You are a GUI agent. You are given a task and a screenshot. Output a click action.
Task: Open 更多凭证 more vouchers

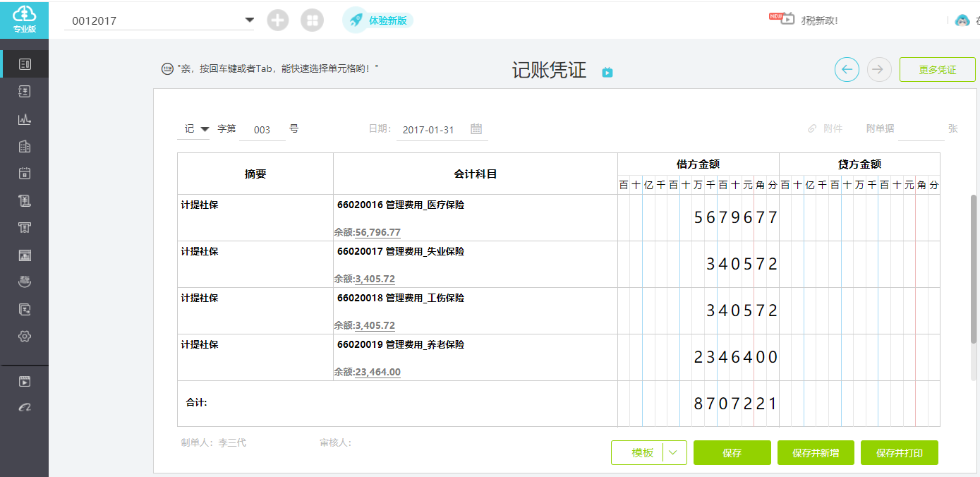point(938,70)
